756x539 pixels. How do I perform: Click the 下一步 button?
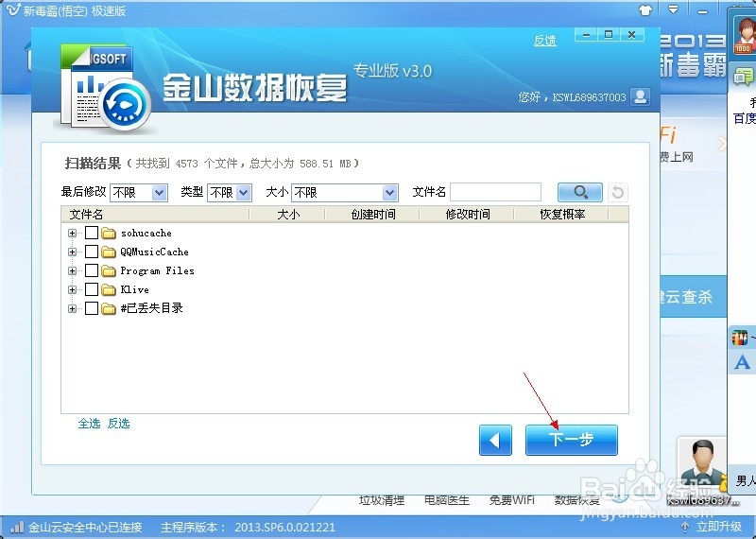coord(572,440)
